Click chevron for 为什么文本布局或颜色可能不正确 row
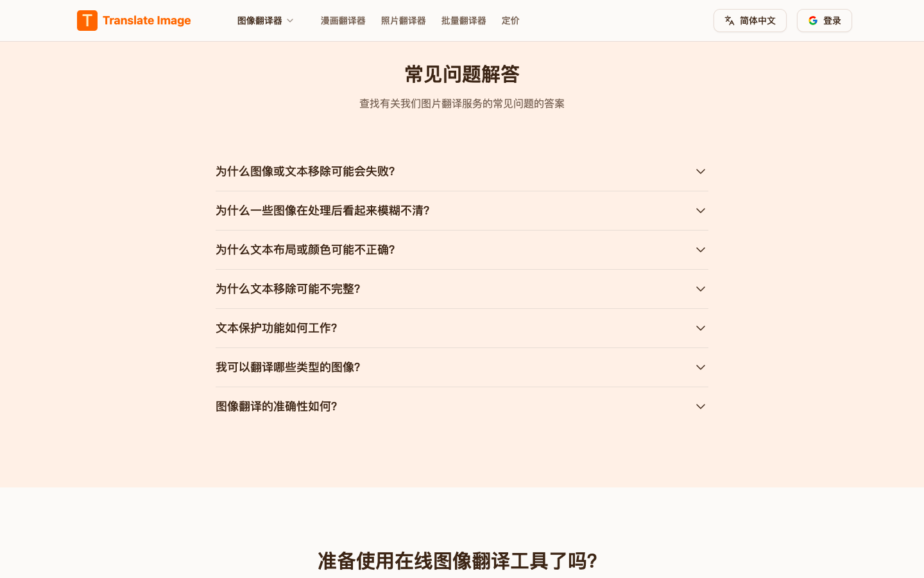The image size is (924, 578). pyautogui.click(x=701, y=250)
